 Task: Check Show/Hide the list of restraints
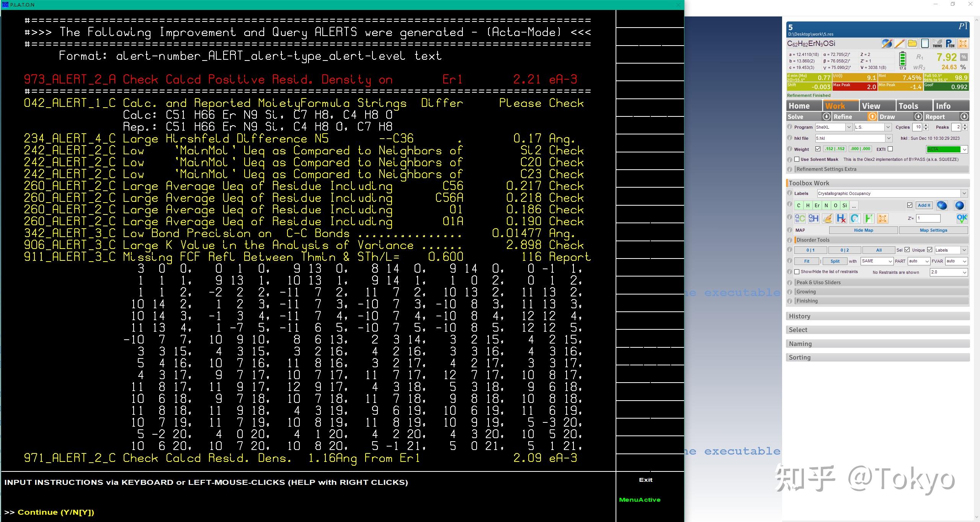(x=797, y=272)
